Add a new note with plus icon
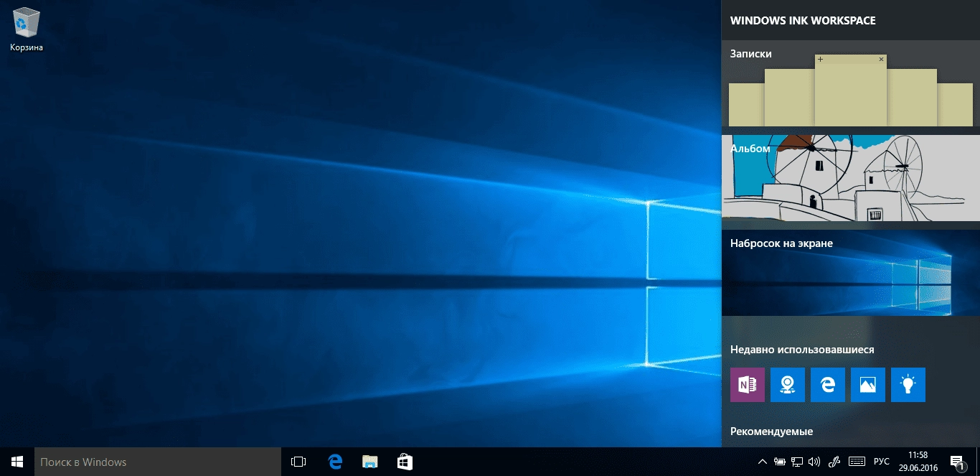Image resolution: width=980 pixels, height=476 pixels. [820, 59]
